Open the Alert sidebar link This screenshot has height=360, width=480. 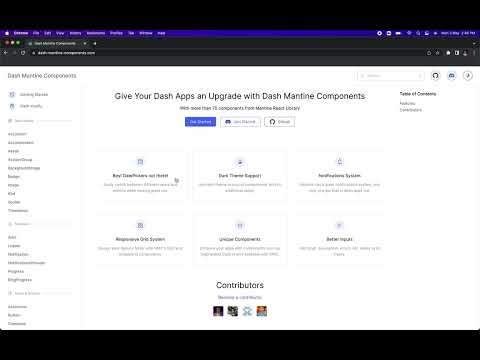(x=12, y=237)
